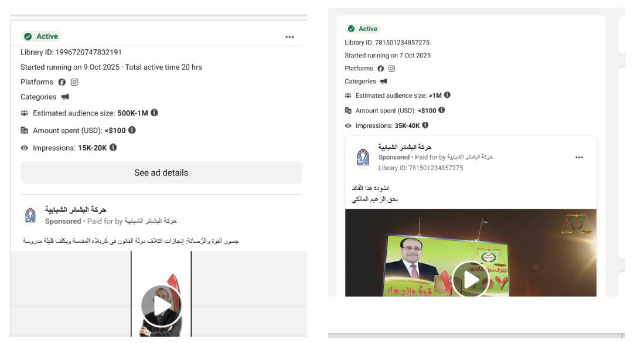Open three-dot menu on left ad card
The width and height of the screenshot is (644, 343).
[289, 37]
